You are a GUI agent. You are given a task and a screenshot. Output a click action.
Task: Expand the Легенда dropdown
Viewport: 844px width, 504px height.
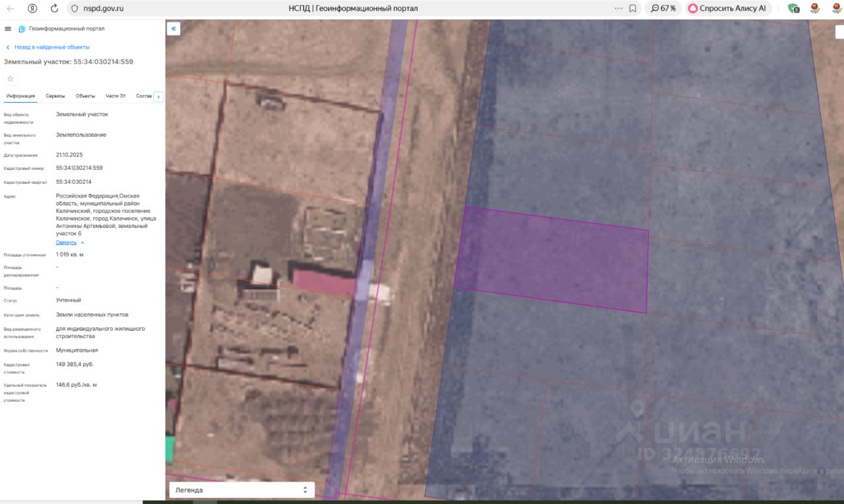(242, 490)
